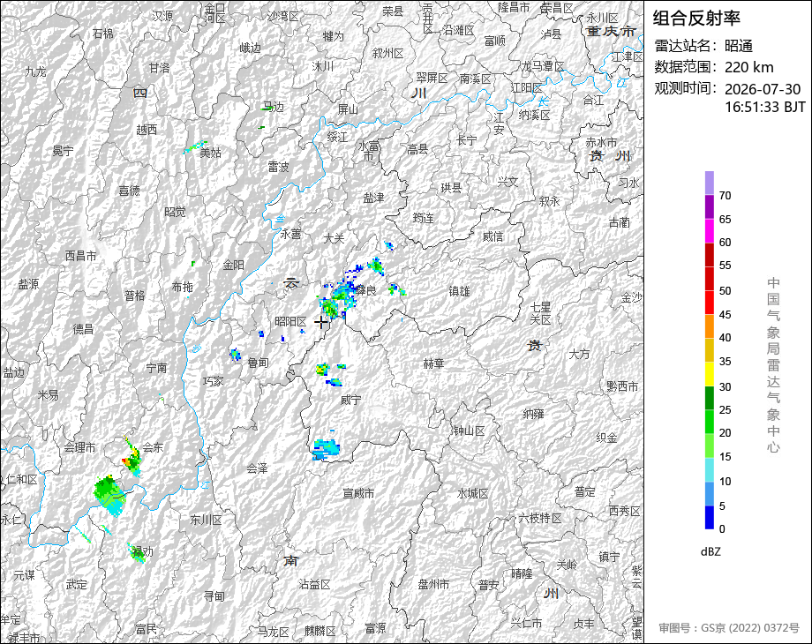
Task: Click the purple 70 dBZ legend swatch
Action: pyautogui.click(x=710, y=183)
